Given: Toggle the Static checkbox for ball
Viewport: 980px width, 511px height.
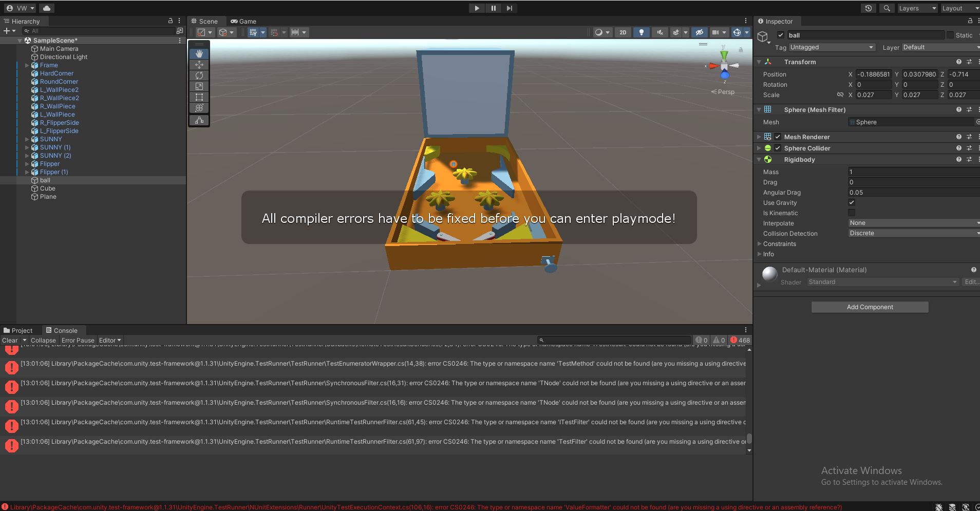Looking at the screenshot, I should coord(950,35).
